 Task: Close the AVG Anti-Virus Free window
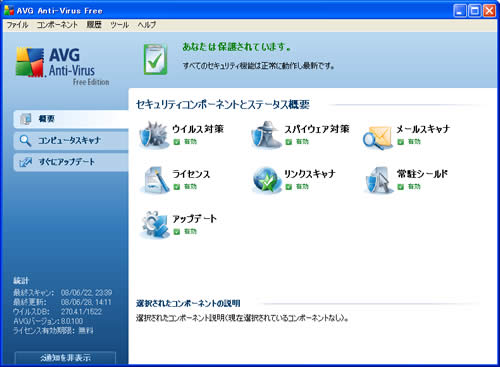click(489, 11)
